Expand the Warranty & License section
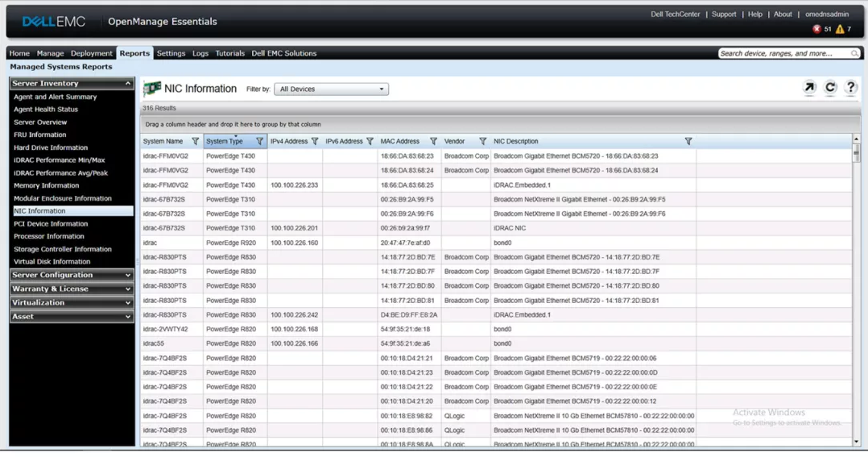Image resolution: width=868 pixels, height=457 pixels. click(72, 289)
